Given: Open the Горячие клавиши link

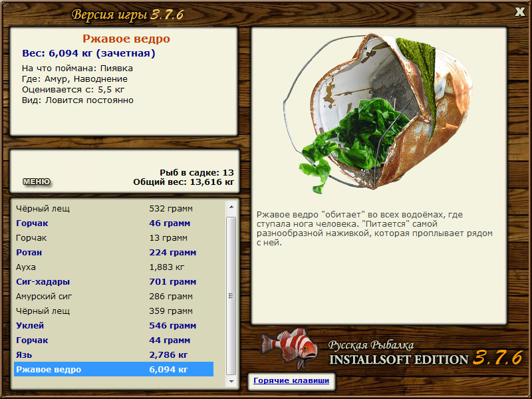Looking at the screenshot, I should click(291, 380).
